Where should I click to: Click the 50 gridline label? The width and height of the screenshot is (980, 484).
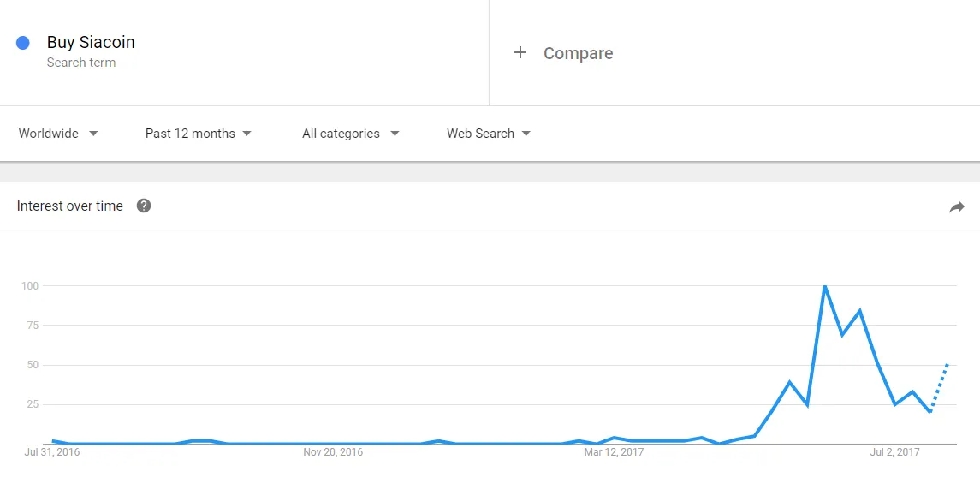[x=33, y=365]
